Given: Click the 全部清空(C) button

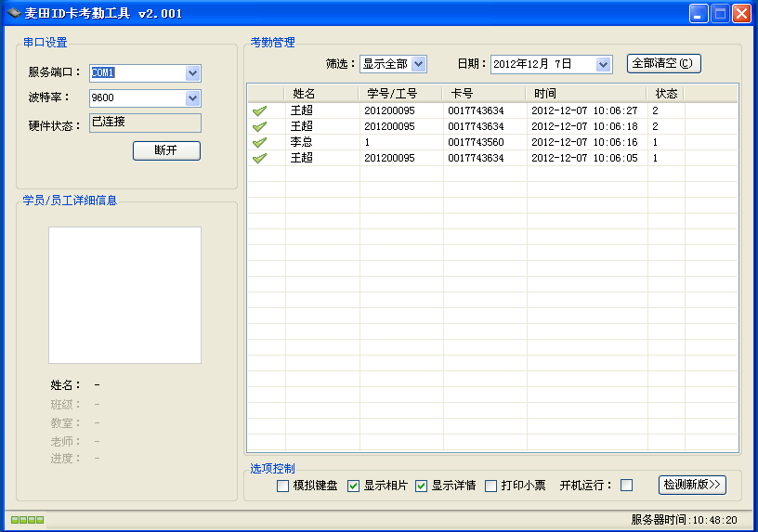Looking at the screenshot, I should (664, 63).
